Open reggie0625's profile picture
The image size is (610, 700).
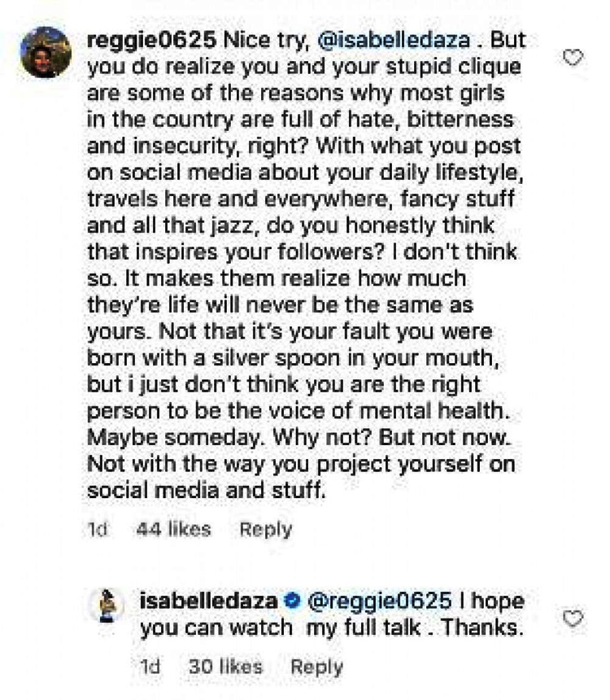coord(46,51)
